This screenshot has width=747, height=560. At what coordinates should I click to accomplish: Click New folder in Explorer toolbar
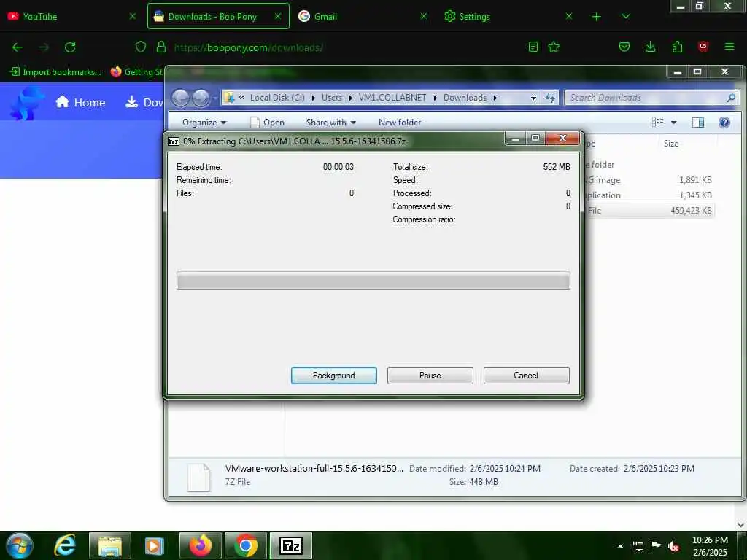pos(400,122)
